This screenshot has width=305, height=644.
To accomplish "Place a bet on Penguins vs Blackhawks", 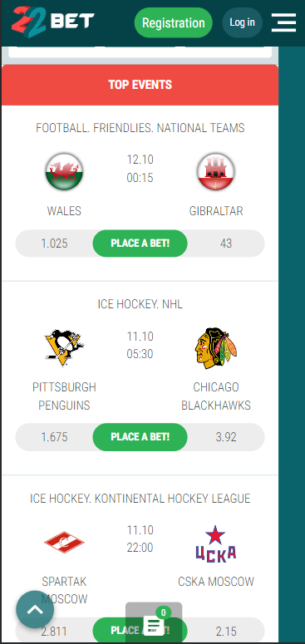I will pyautogui.click(x=140, y=436).
